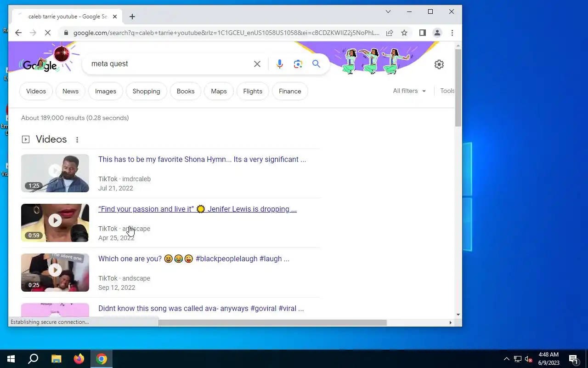This screenshot has height=368, width=588.
Task: Stop page loading with the X button
Action: (x=48, y=33)
